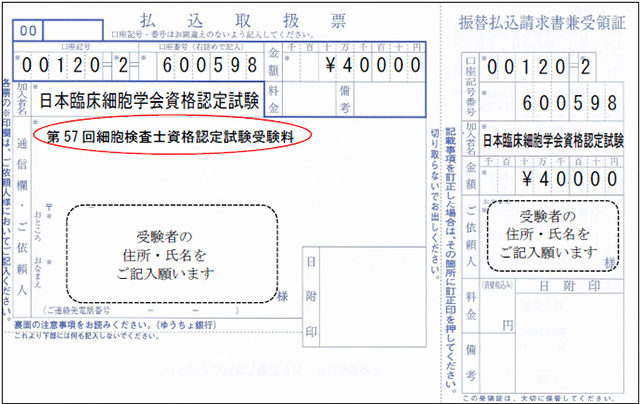
Task: Click the ご連絡先電話番号 phone number field
Action: (141, 311)
